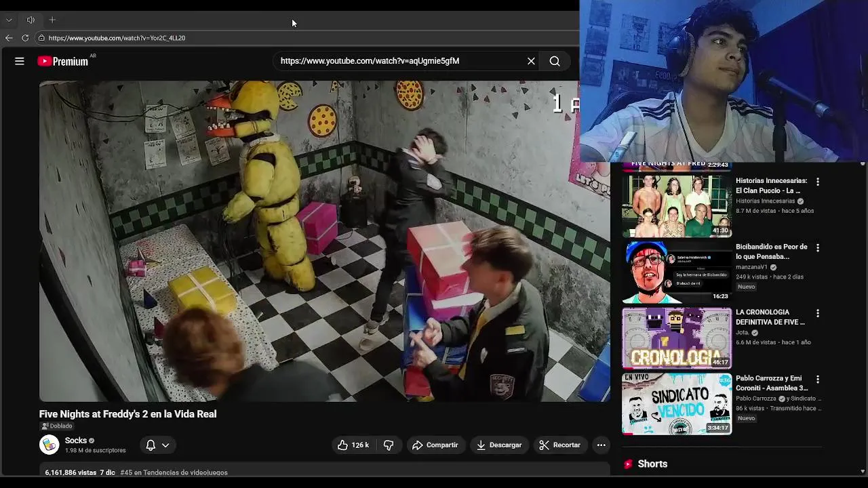Go to the YouTube Premium home logo
This screenshot has height=488, width=868.
(x=63, y=61)
